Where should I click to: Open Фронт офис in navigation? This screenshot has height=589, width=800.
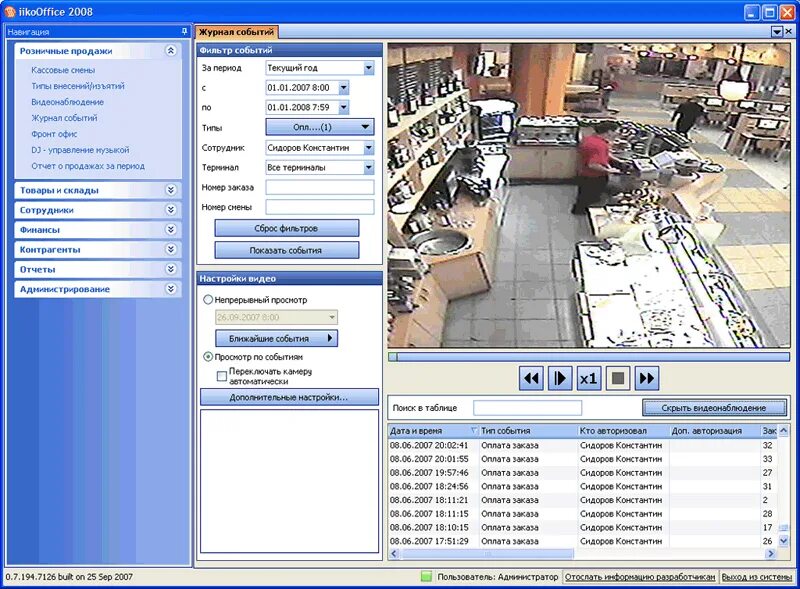(x=54, y=134)
